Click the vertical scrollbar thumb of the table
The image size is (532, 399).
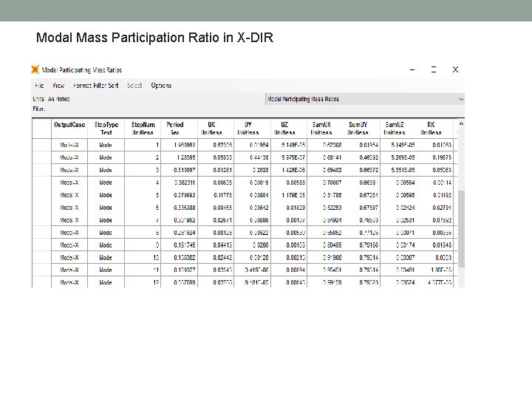461,229
